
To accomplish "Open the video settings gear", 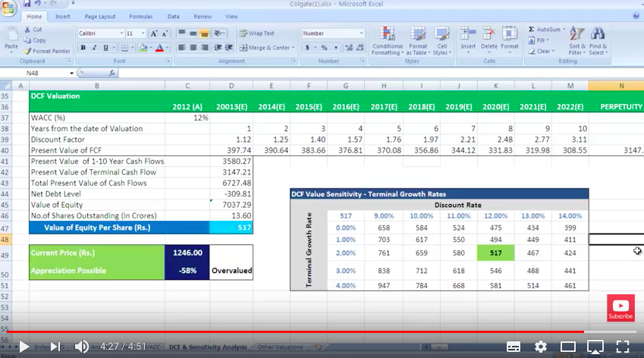I will tap(541, 347).
